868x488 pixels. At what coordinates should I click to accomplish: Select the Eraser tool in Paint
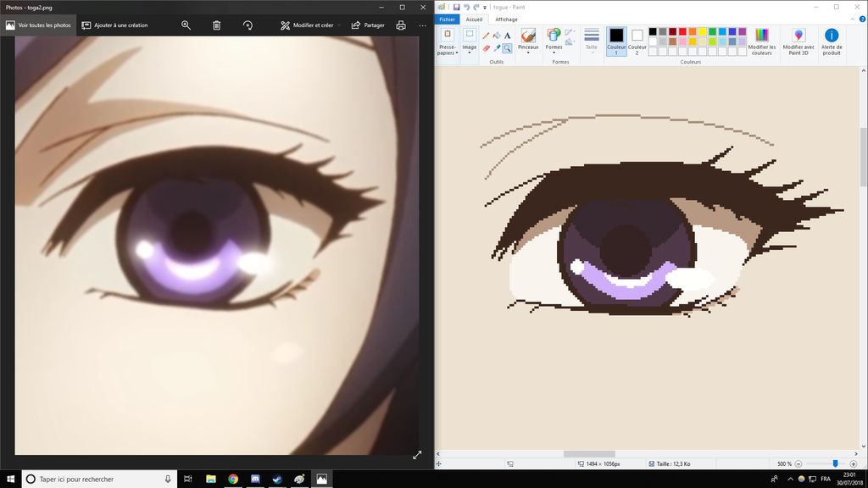486,48
